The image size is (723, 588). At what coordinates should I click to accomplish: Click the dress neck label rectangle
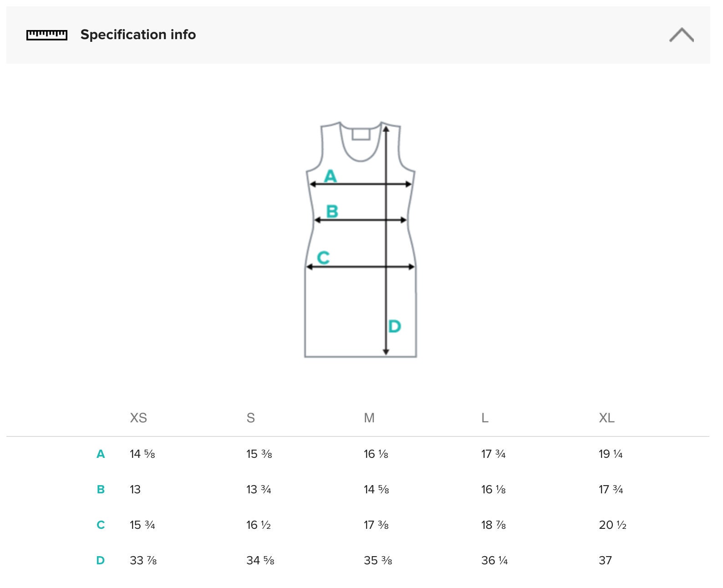(x=361, y=134)
